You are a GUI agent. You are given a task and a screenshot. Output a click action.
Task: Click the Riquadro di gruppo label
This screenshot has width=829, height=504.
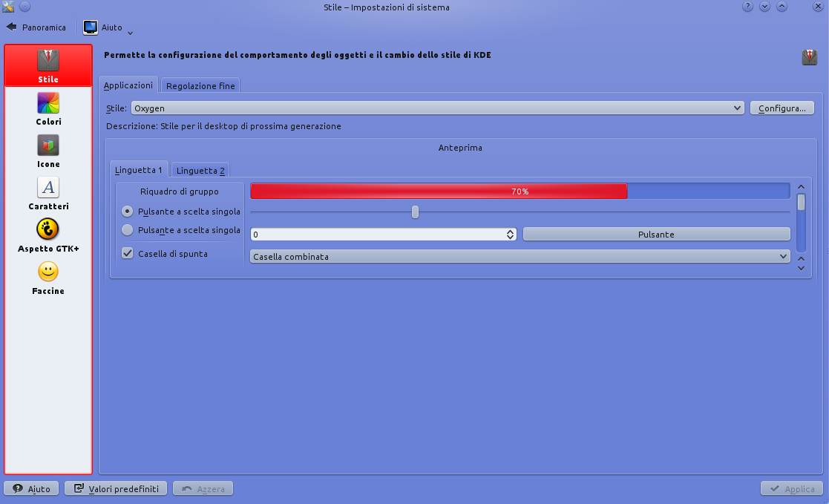[179, 192]
